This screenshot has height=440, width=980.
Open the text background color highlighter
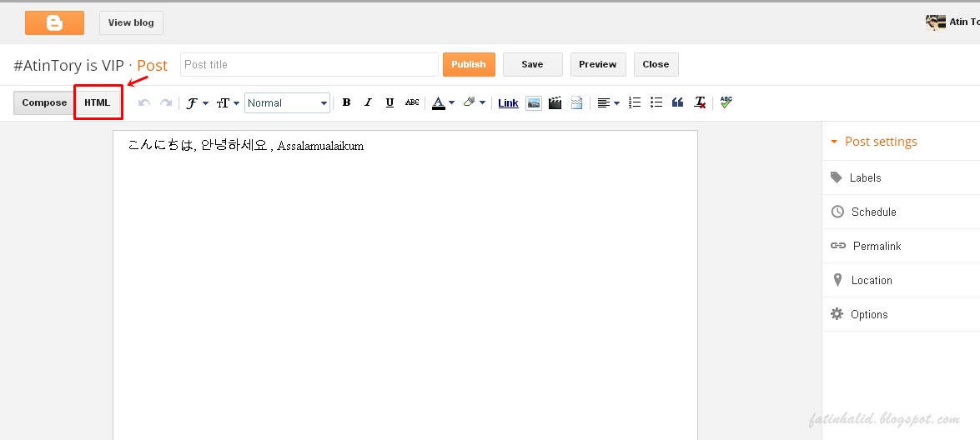[x=470, y=102]
